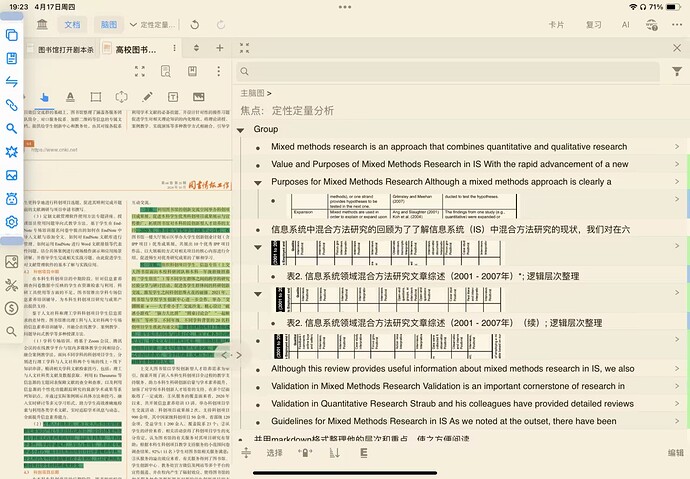Select the image capture tool
The image size is (690, 479).
pos(199,97)
